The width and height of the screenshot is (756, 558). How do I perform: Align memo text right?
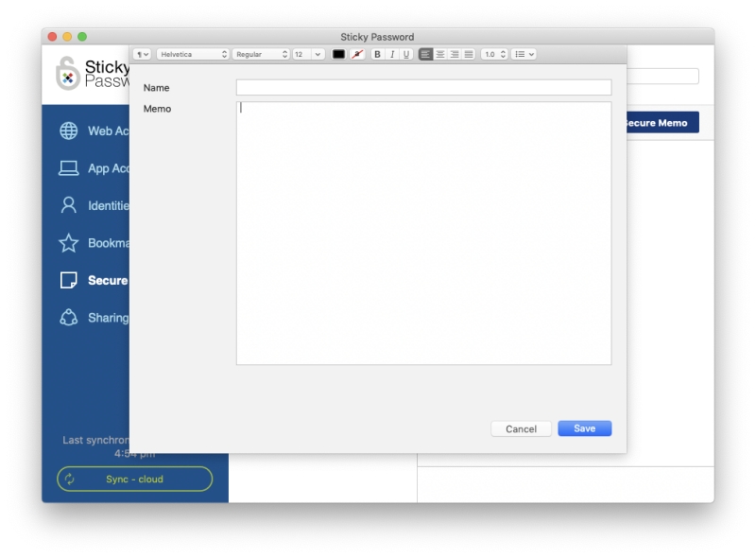455,55
